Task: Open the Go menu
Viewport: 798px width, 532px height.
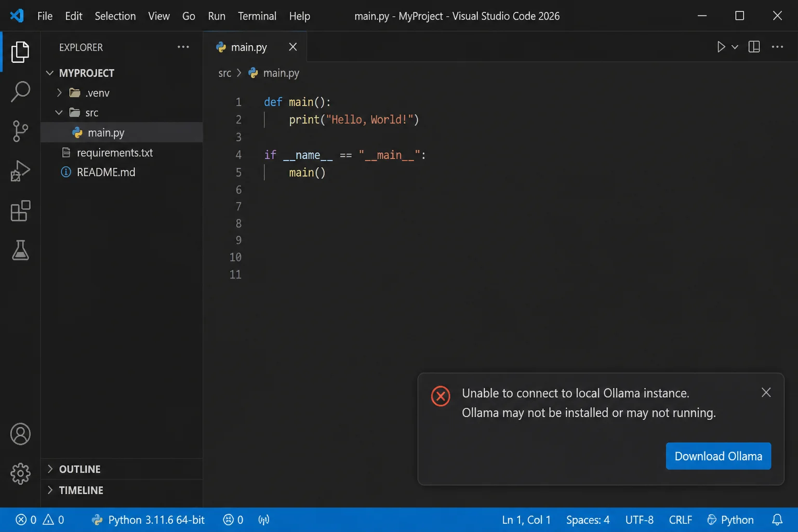Action: click(x=189, y=16)
